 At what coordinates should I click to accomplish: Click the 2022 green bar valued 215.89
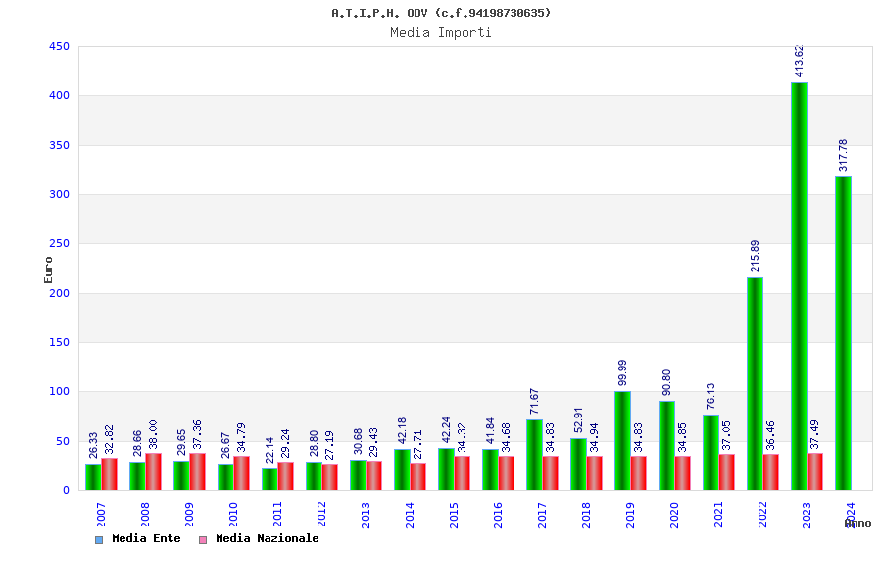tap(755, 384)
